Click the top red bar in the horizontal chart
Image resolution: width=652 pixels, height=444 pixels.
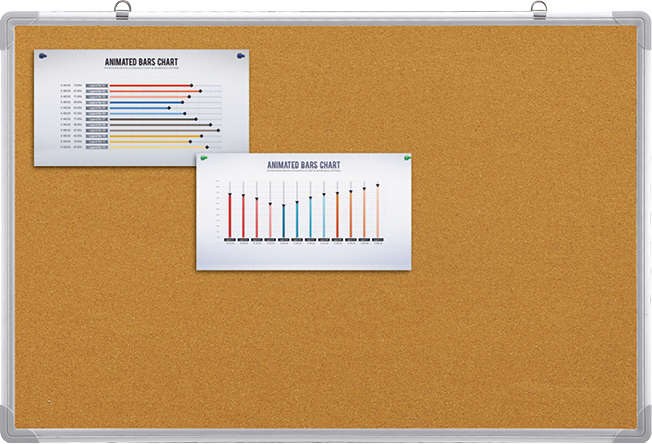click(150, 86)
